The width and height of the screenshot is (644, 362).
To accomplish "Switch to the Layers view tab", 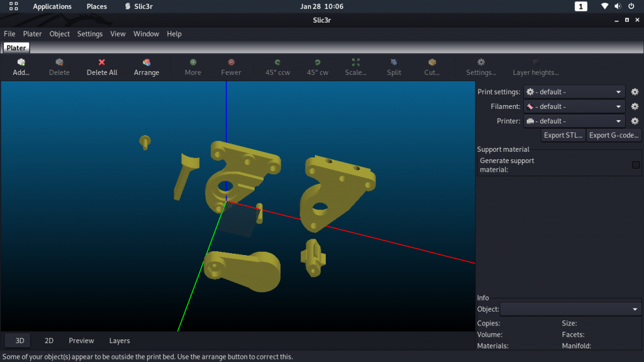I will click(119, 341).
